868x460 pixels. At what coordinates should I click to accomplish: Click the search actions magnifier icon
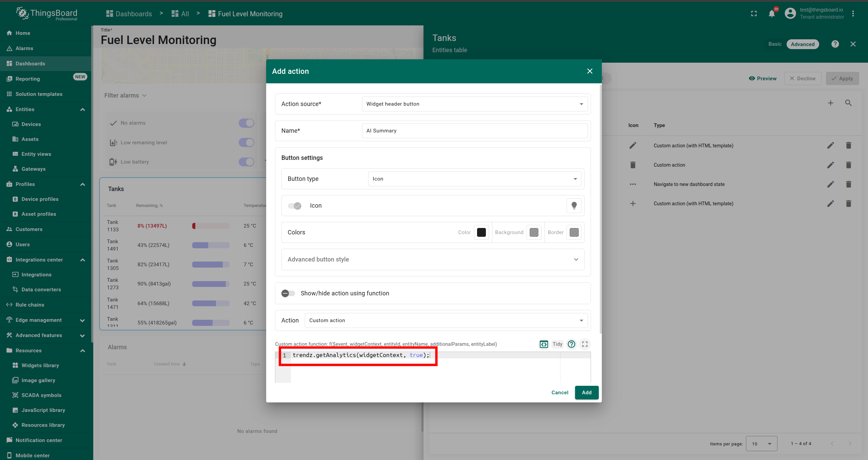(x=848, y=103)
